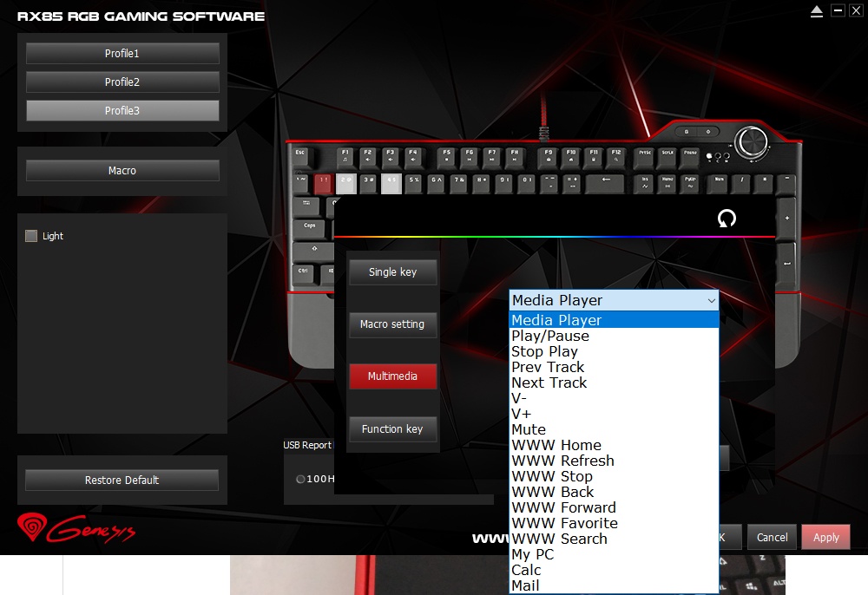Select the 100Hz USB report radio
This screenshot has height=595, width=868.
pos(300,479)
